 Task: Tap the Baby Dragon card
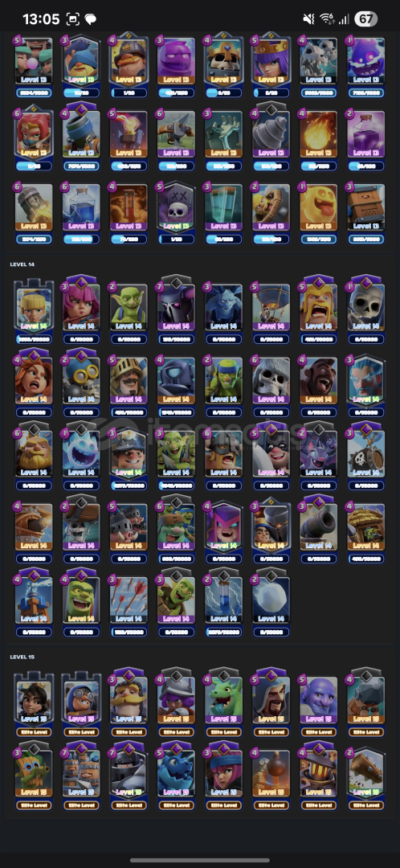click(223, 696)
